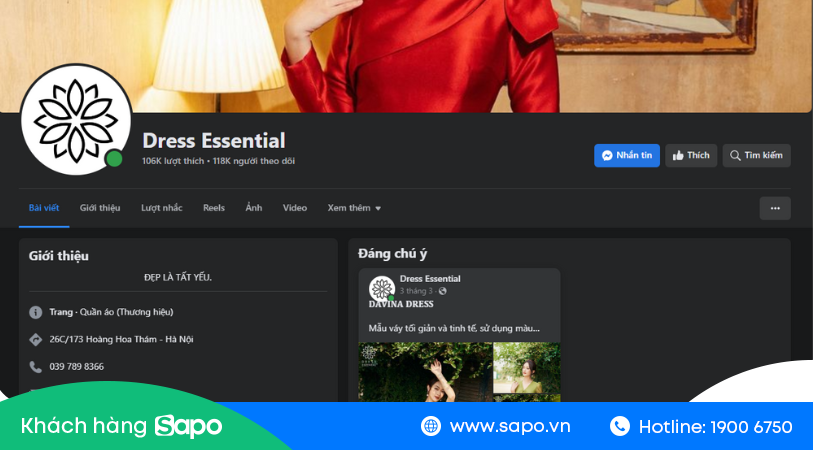Click the phone icon beside Hotline

point(620,426)
